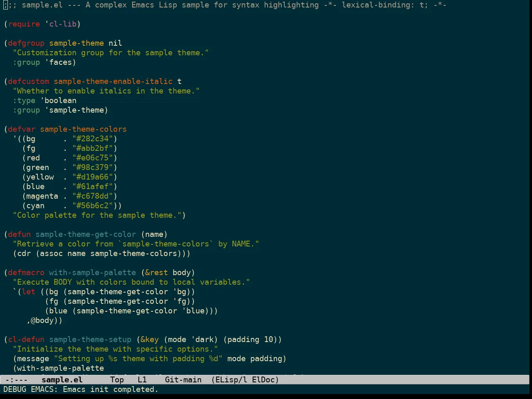The height and width of the screenshot is (399, 532).
Task: Click "ELisp/l" major mode name
Action: 232,379
